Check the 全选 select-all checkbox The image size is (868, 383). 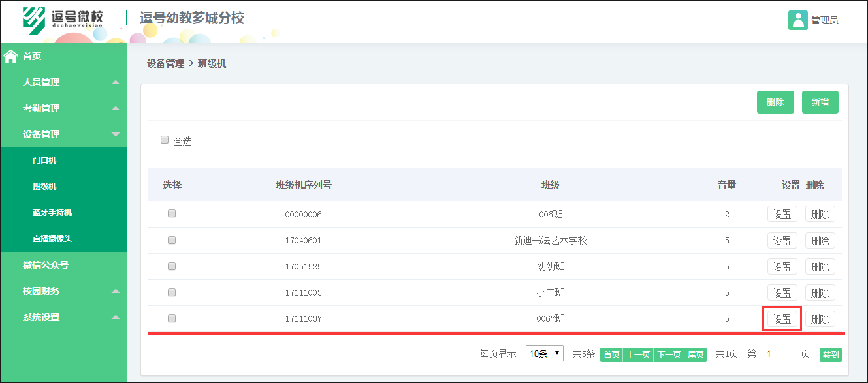165,140
